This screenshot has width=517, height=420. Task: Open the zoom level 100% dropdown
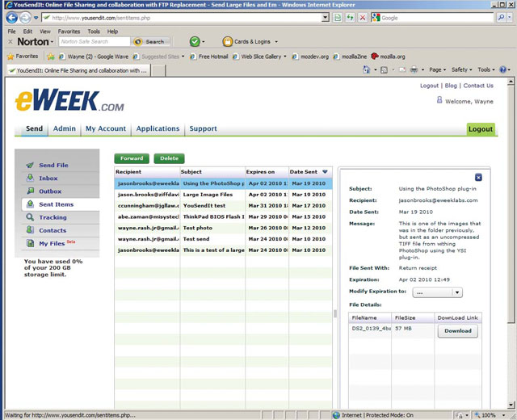pos(503,415)
